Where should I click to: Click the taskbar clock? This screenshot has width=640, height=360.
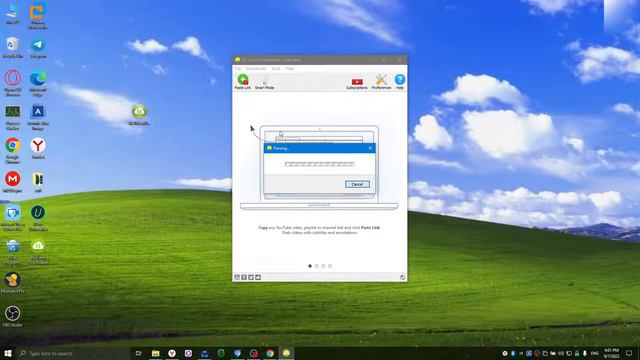click(x=611, y=353)
